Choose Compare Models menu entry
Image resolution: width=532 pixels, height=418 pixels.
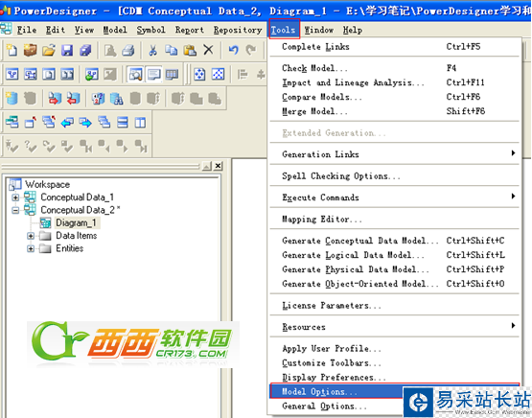point(395,97)
